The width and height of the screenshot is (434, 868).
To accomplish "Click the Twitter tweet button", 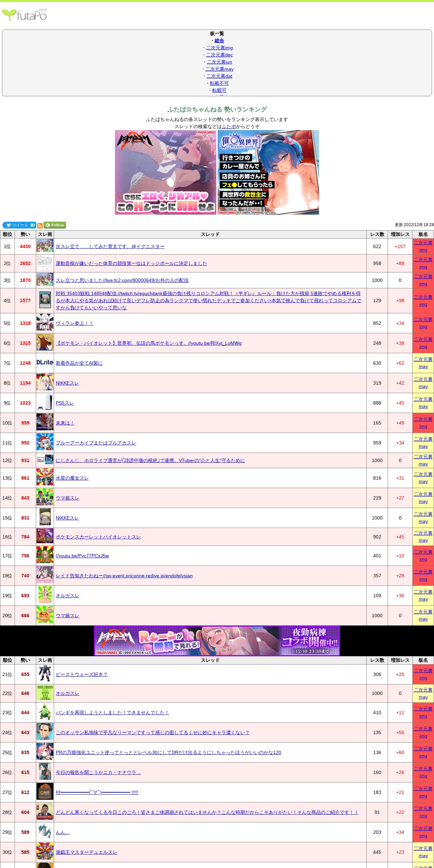I will pyautogui.click(x=16, y=225).
